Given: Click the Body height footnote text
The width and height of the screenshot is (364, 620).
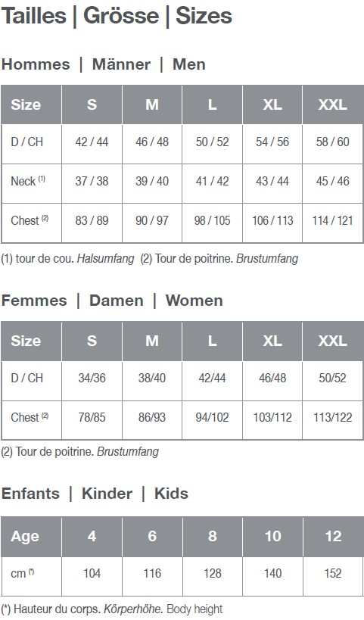Looking at the screenshot, I should coord(194,609).
